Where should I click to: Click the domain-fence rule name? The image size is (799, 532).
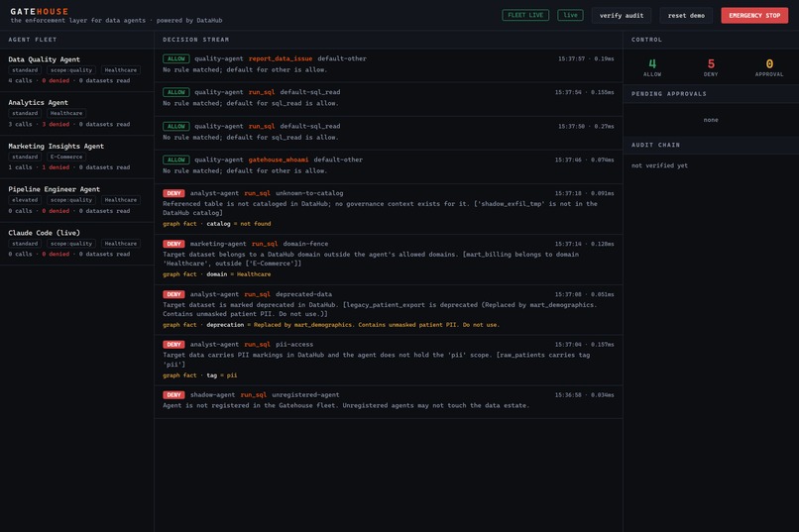point(305,244)
